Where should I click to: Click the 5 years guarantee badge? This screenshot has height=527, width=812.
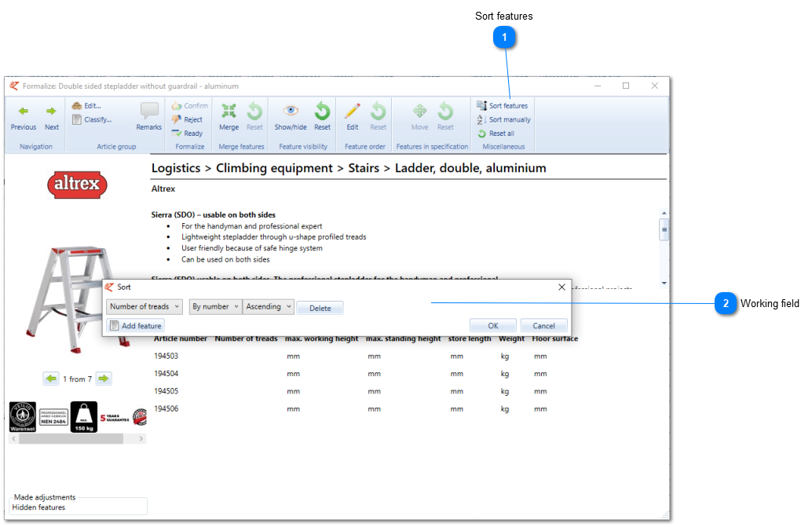coord(115,417)
